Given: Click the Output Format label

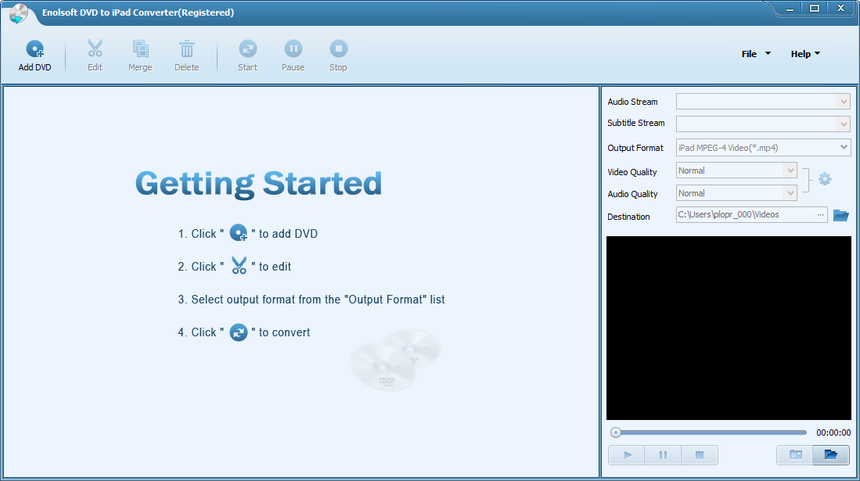Looking at the screenshot, I should (x=635, y=148).
